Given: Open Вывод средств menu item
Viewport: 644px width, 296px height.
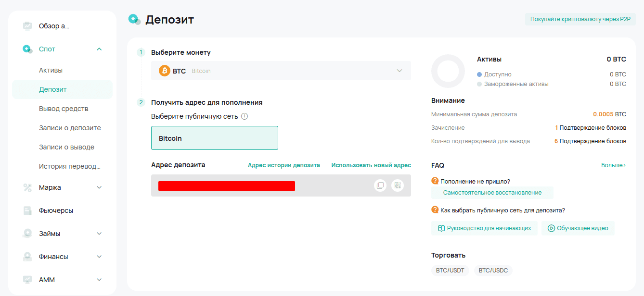Looking at the screenshot, I should [x=64, y=109].
